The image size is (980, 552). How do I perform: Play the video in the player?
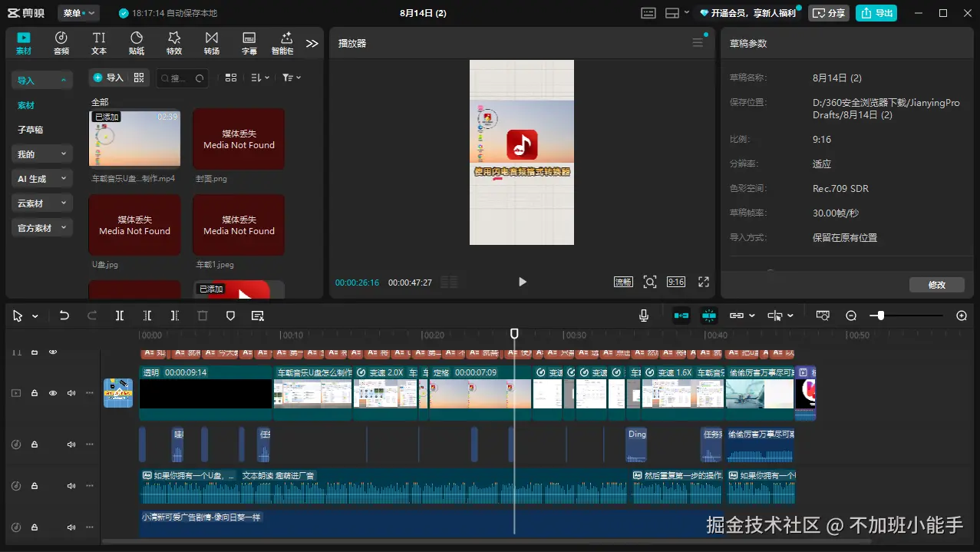point(523,282)
